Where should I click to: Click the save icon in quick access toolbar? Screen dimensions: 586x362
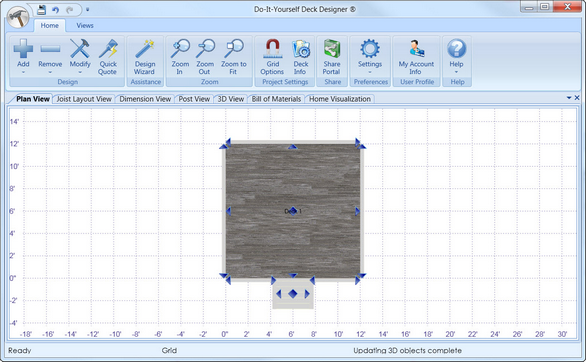click(41, 10)
